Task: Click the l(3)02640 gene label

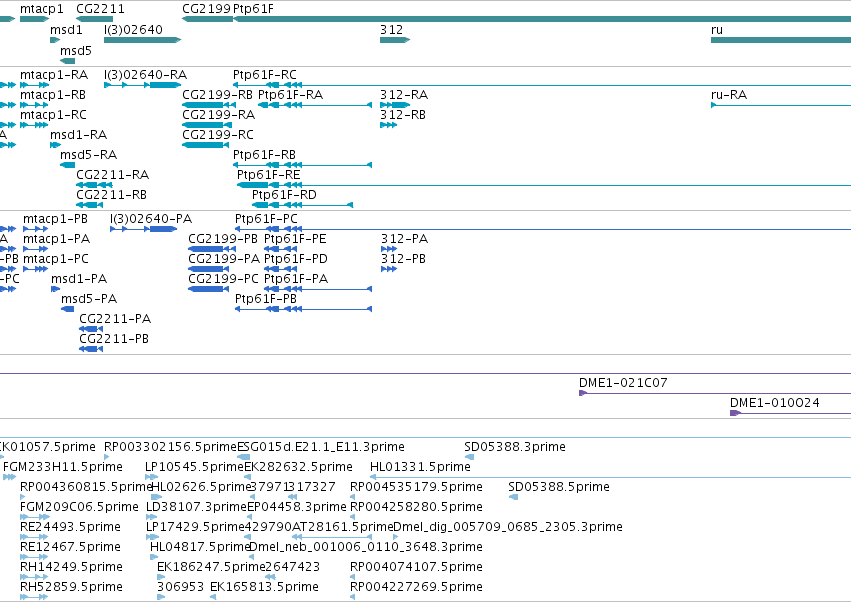Action: tap(133, 30)
